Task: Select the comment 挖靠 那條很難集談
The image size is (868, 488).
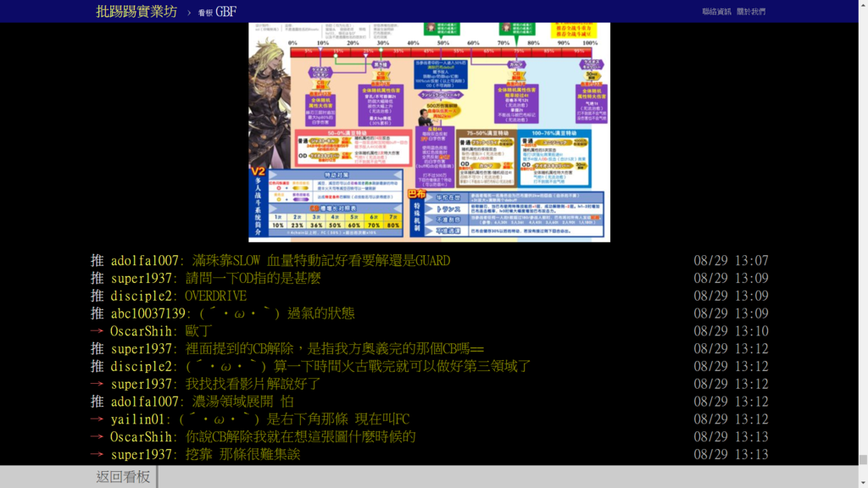Action: (x=243, y=455)
